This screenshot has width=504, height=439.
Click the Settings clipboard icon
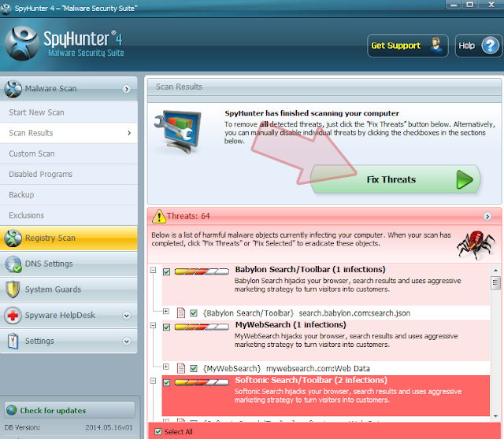(13, 341)
